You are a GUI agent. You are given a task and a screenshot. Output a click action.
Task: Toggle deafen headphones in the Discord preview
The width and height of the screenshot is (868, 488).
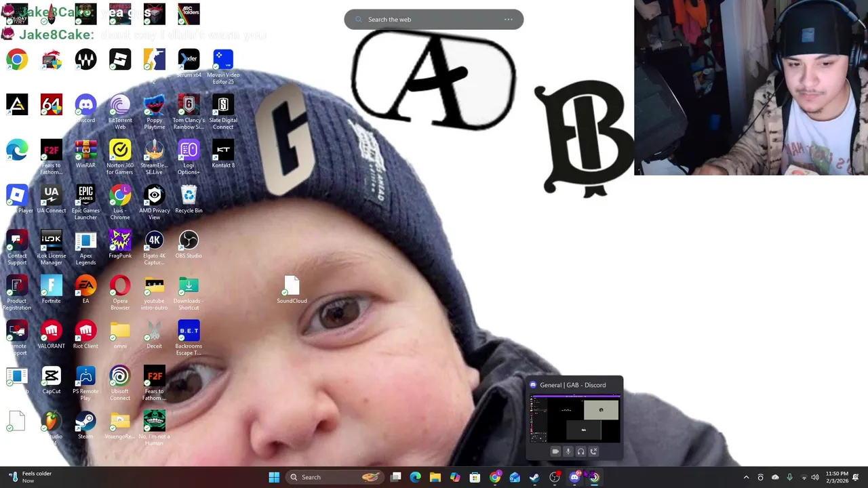coord(581,451)
